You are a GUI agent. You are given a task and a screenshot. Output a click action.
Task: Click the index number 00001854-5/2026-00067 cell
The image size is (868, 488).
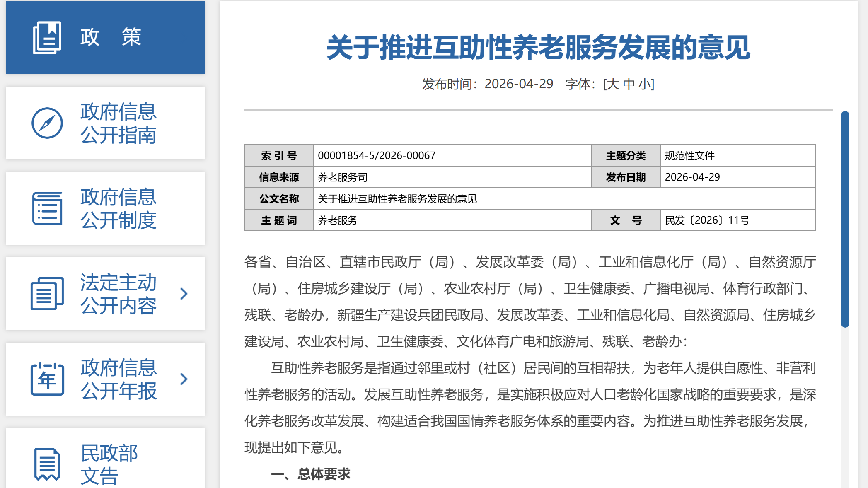pyautogui.click(x=452, y=155)
